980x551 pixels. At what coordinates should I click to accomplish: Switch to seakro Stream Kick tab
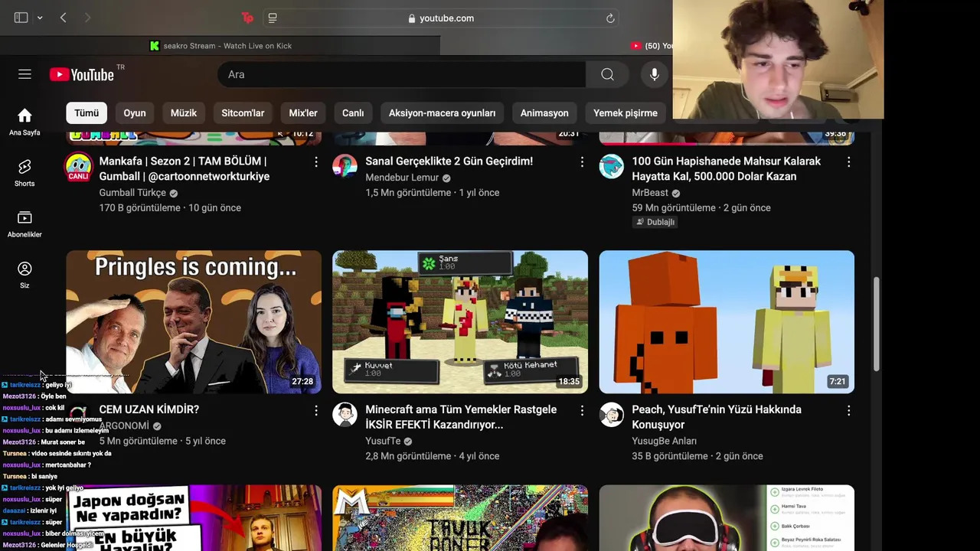pos(220,46)
